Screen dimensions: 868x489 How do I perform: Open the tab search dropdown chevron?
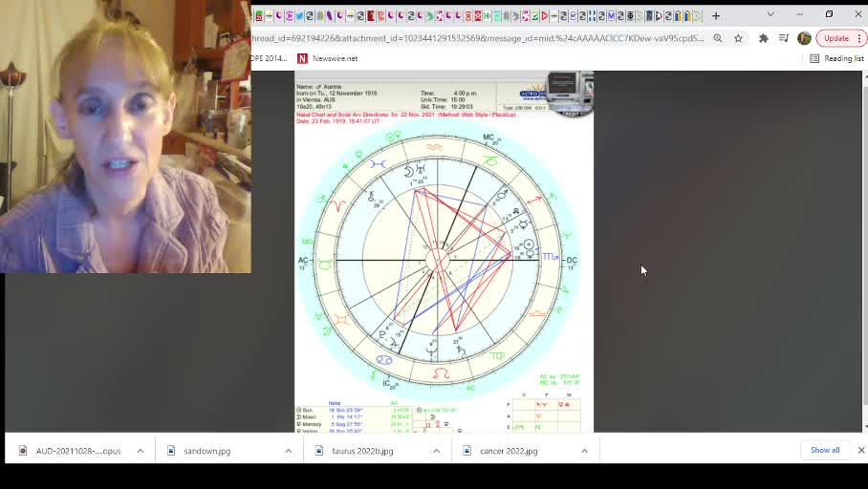click(770, 14)
